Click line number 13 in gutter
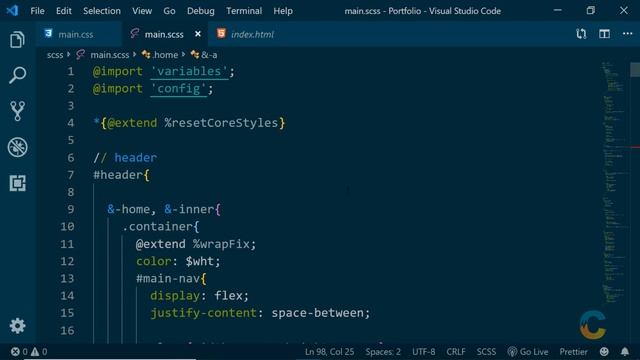640x360 pixels. coord(67,278)
